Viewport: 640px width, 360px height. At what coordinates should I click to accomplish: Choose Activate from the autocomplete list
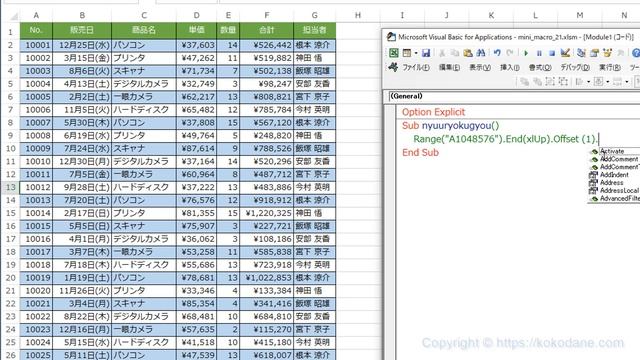(x=614, y=151)
